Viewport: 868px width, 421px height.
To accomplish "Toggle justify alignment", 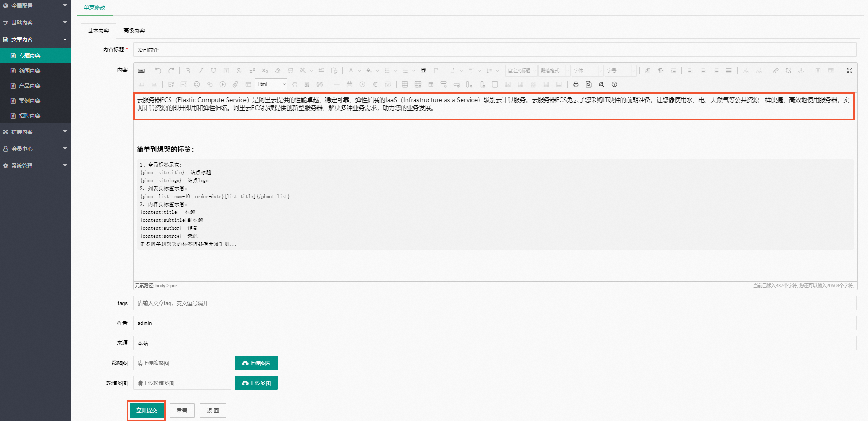I will 729,71.
